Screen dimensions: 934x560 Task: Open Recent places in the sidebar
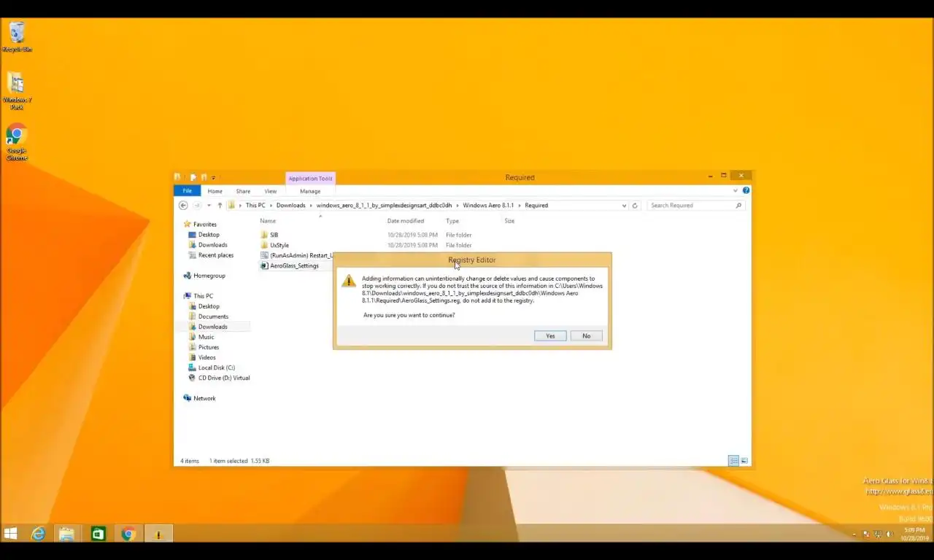point(211,255)
